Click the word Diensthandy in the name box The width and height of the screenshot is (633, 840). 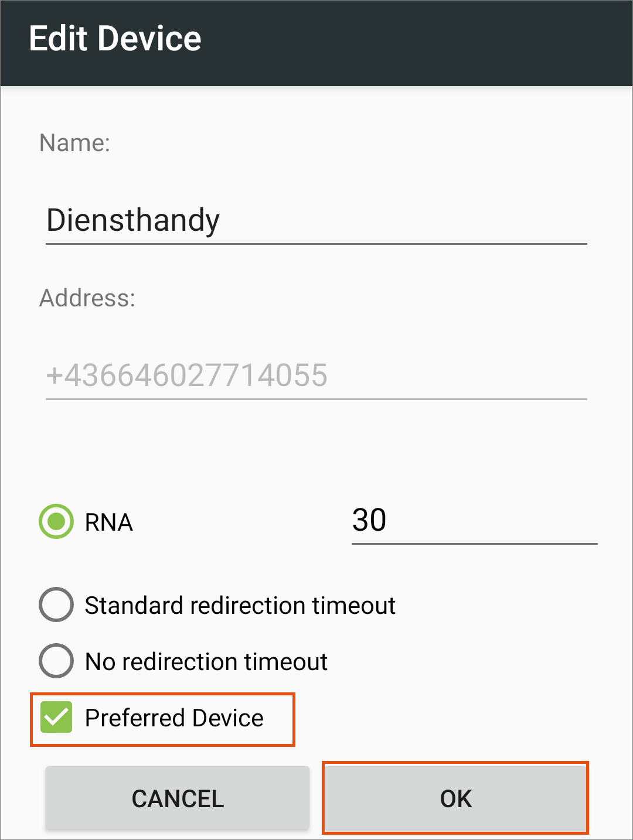[x=133, y=221]
